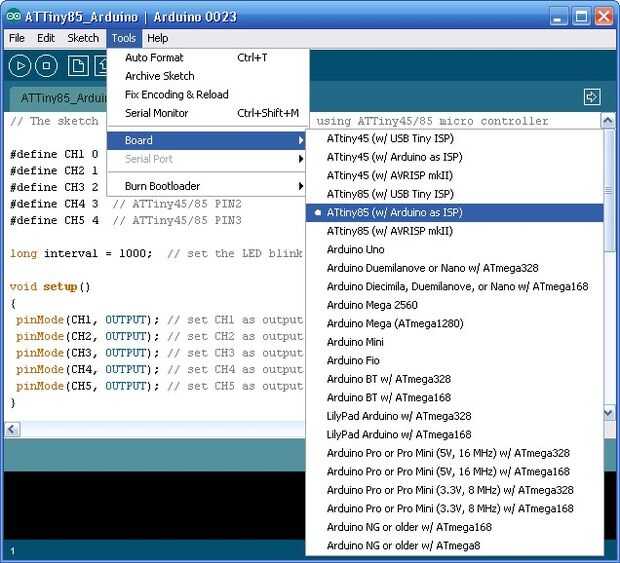Choose Fix Encoding & Reload
This screenshot has width=620, height=563.
pos(208,94)
